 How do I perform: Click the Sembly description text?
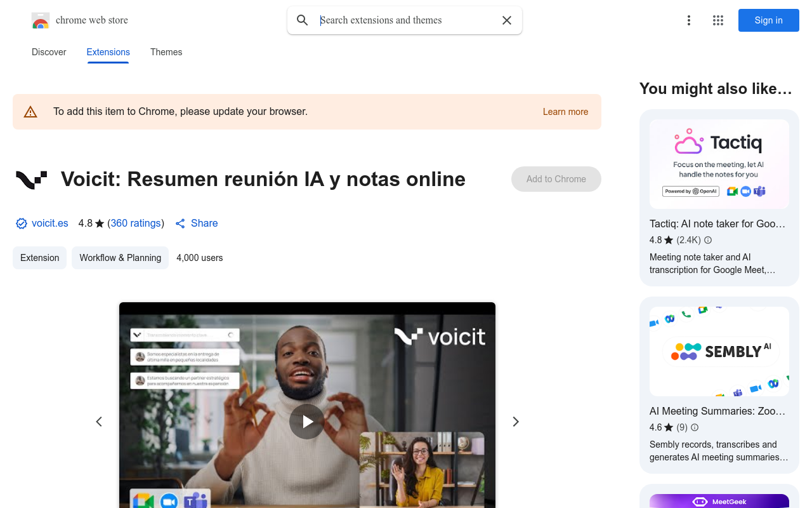pyautogui.click(x=719, y=451)
